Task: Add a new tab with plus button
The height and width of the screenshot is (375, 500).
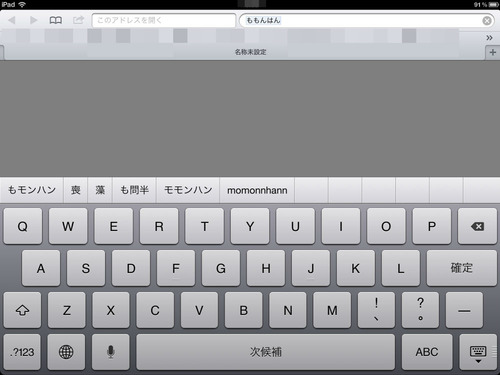Action: pyautogui.click(x=493, y=52)
